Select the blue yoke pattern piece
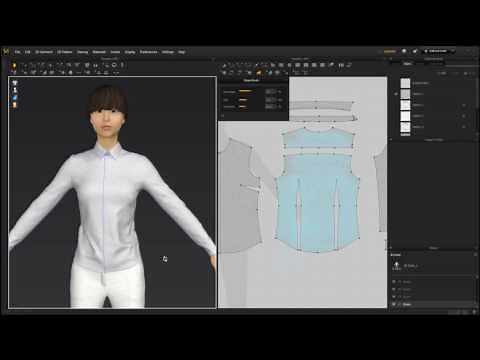The width and height of the screenshot is (480, 360). pos(318,138)
